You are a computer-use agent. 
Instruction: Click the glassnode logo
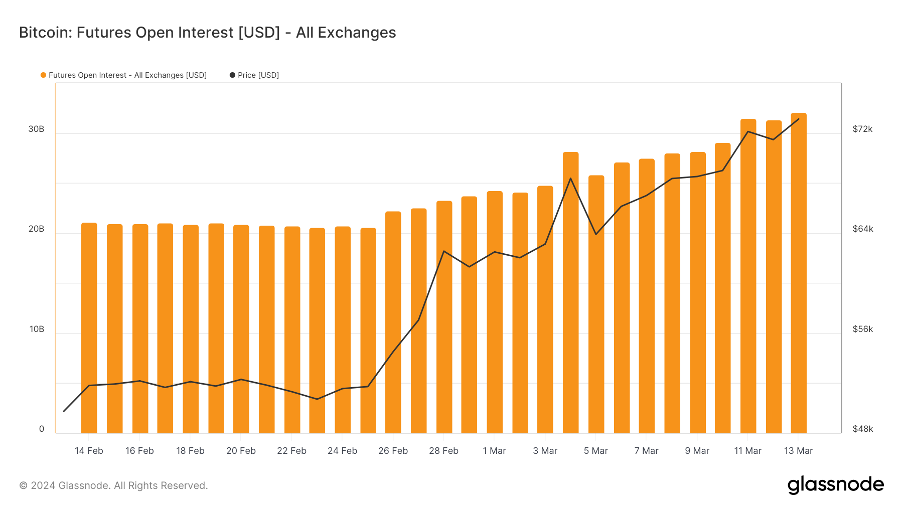tap(836, 485)
